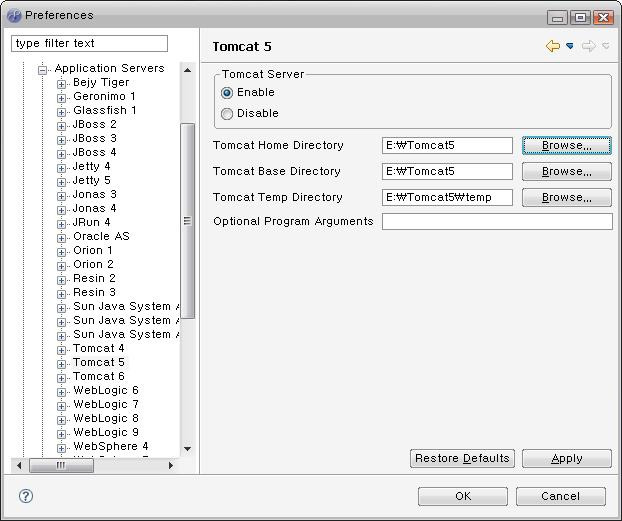Focus the Optional Program Arguments field
Viewport: 622px width, 521px height.
pyautogui.click(x=497, y=221)
